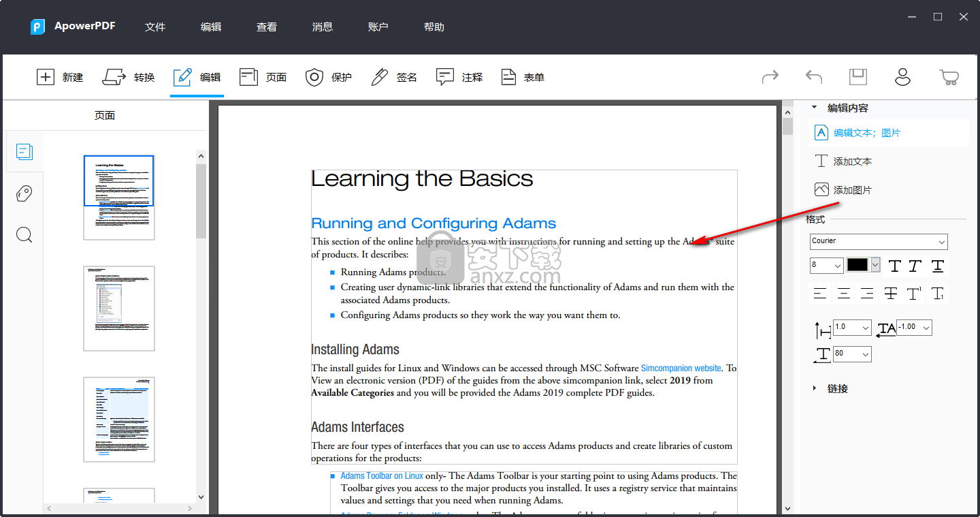The width and height of the screenshot is (980, 517).
Task: Open the 转换 convert tool
Action: (x=129, y=77)
